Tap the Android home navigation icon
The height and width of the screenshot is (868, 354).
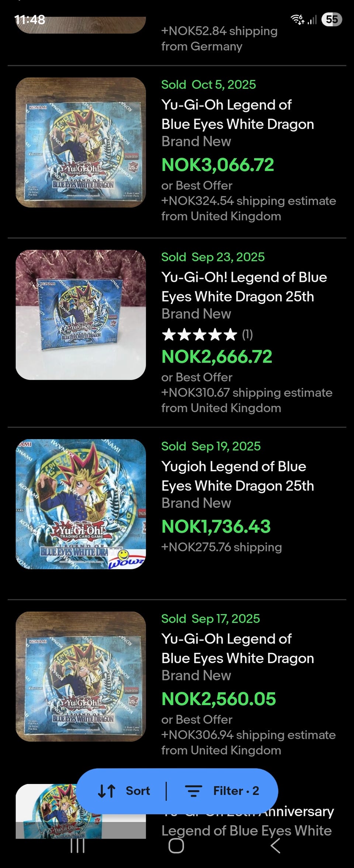pyautogui.click(x=176, y=846)
